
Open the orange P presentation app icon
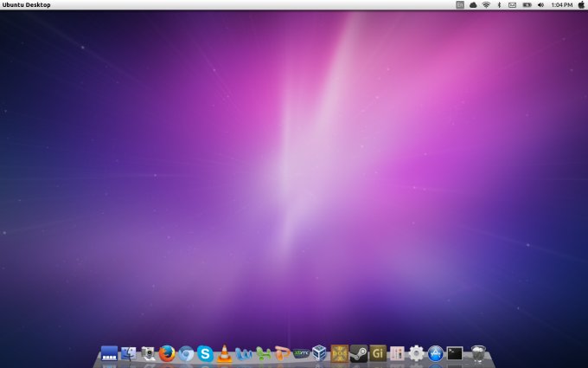(282, 353)
